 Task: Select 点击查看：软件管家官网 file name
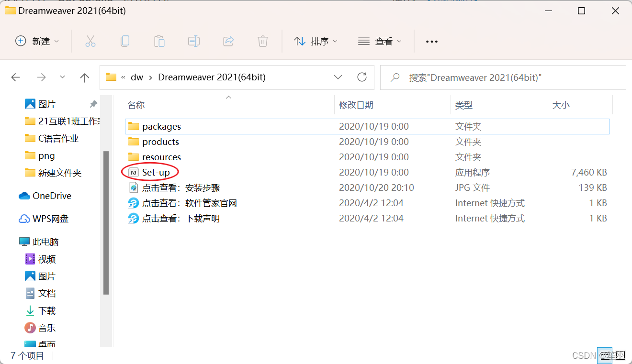click(x=190, y=203)
